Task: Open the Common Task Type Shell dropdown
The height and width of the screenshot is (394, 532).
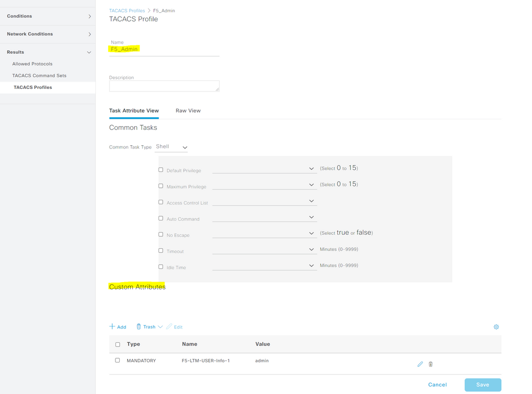Action: coord(171,147)
